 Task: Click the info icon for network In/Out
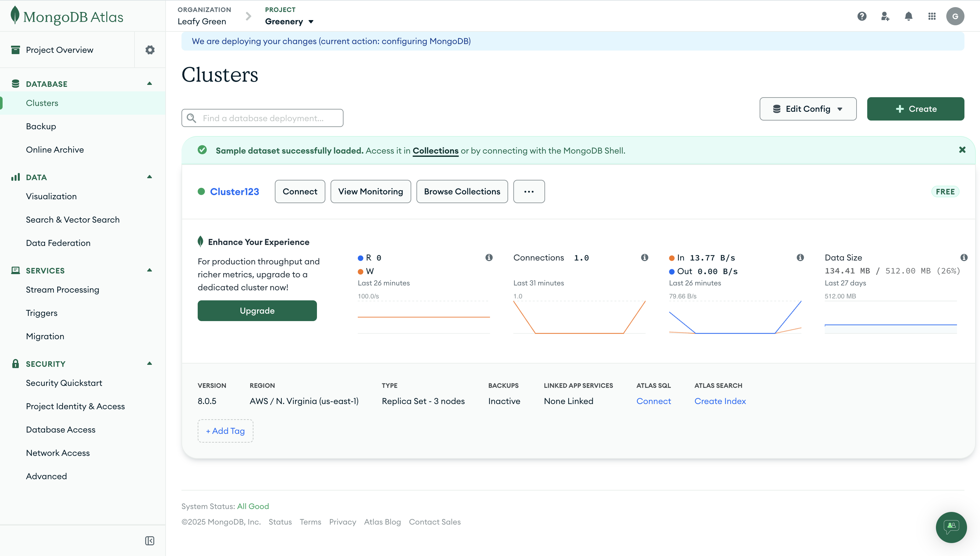[x=800, y=258]
